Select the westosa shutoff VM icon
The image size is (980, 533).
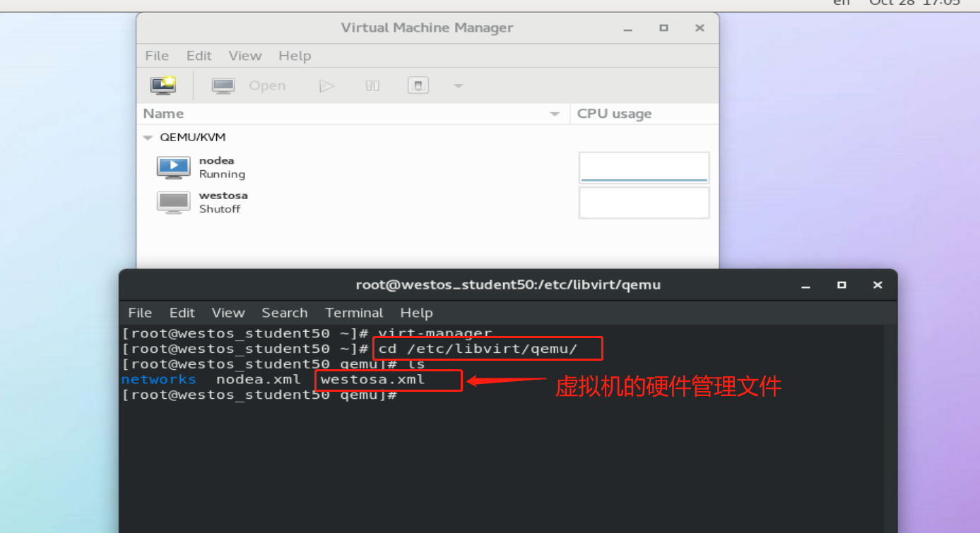173,202
